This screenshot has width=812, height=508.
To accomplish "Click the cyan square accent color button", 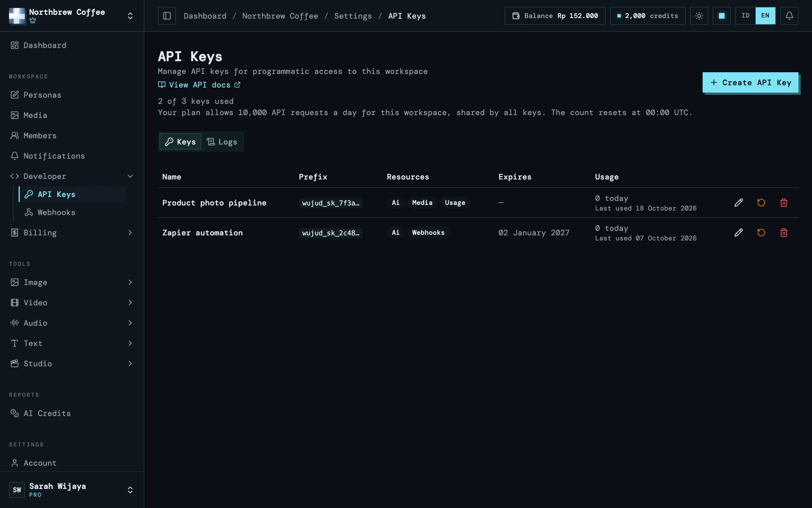I will (721, 16).
